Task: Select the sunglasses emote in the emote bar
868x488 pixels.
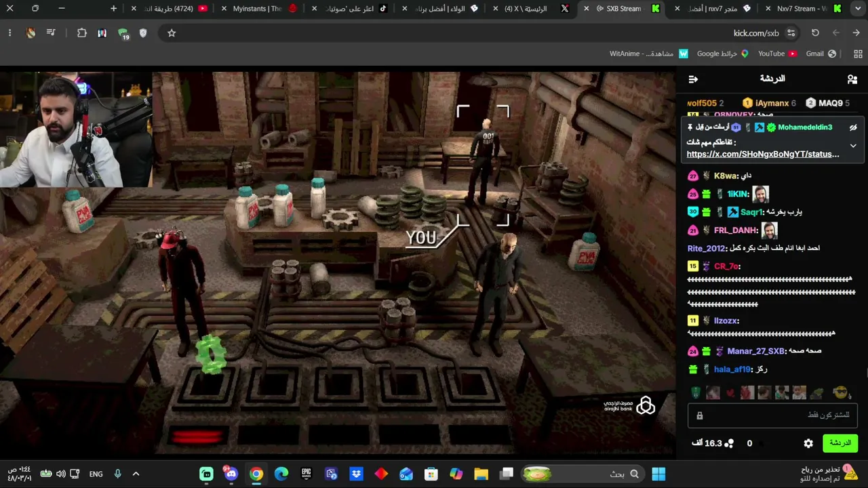Action: pyautogui.click(x=841, y=392)
